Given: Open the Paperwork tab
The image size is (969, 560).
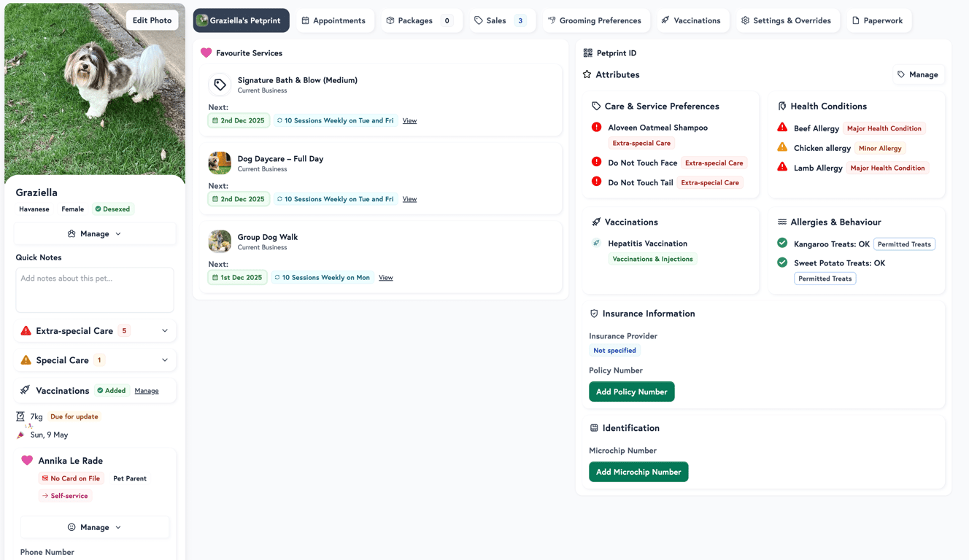Looking at the screenshot, I should (878, 20).
